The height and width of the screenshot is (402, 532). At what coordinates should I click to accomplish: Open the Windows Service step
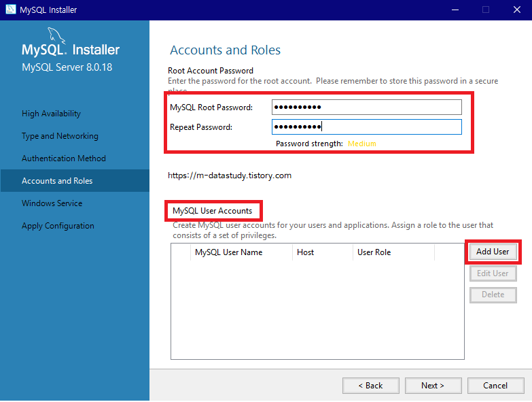point(52,203)
